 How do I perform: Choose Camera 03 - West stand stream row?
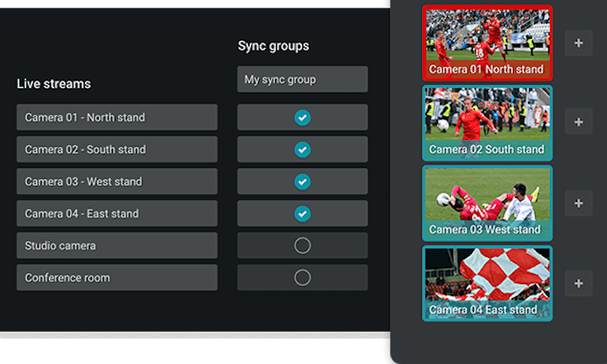[x=116, y=182]
